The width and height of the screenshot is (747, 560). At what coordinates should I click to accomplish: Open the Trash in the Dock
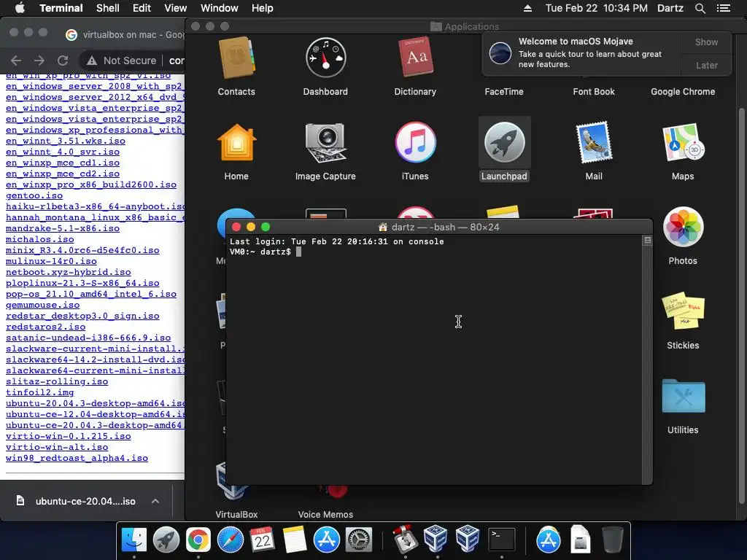point(612,540)
